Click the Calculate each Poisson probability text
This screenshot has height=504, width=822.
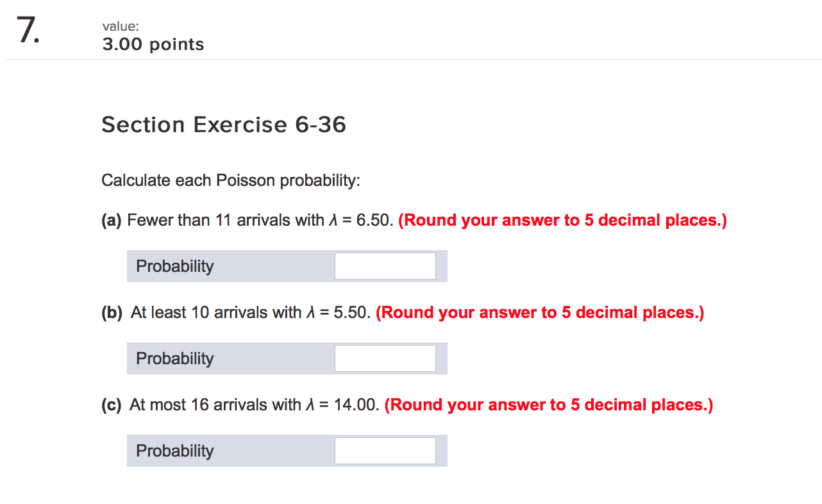tap(231, 180)
